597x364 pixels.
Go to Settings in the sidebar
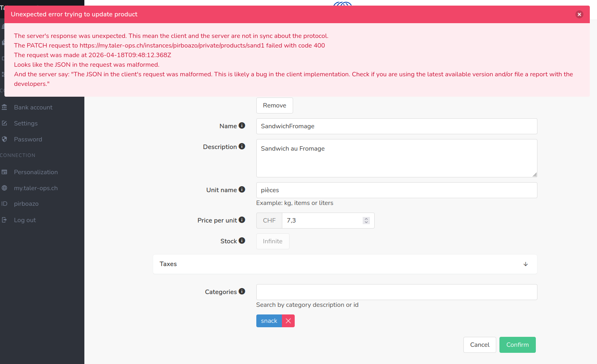26,123
